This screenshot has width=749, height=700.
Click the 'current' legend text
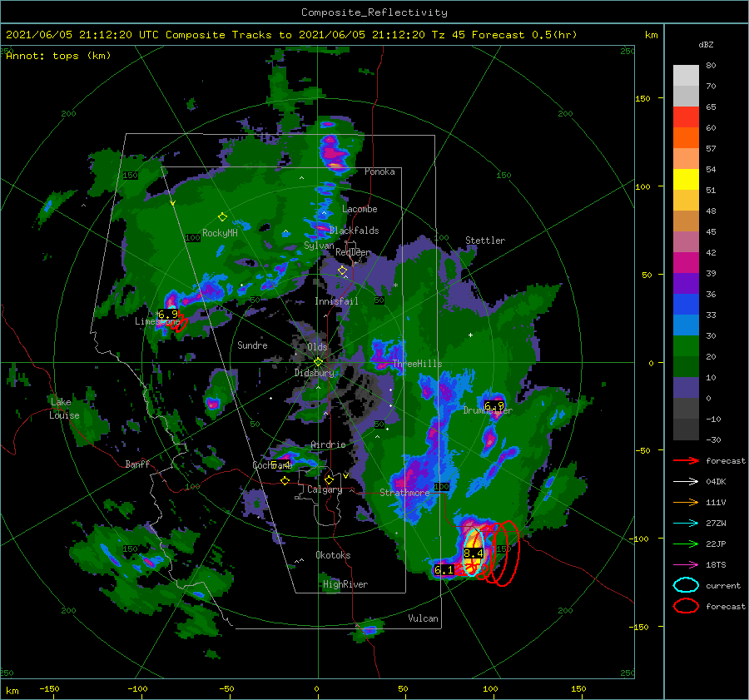click(723, 585)
